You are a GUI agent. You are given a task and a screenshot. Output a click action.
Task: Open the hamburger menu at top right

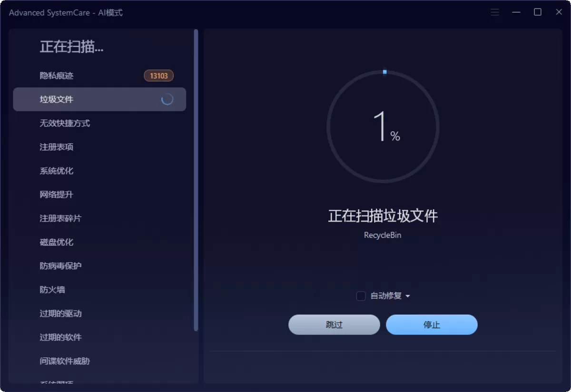coord(494,12)
